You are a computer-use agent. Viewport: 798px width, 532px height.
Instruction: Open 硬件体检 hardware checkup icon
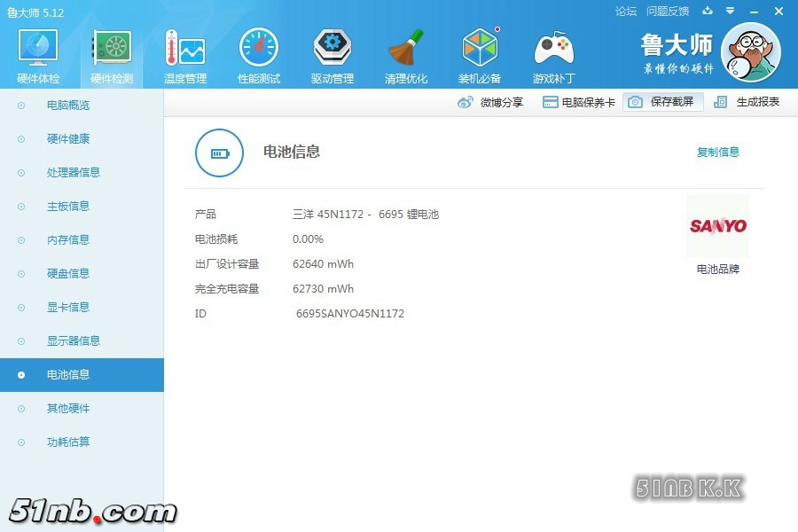click(x=38, y=55)
